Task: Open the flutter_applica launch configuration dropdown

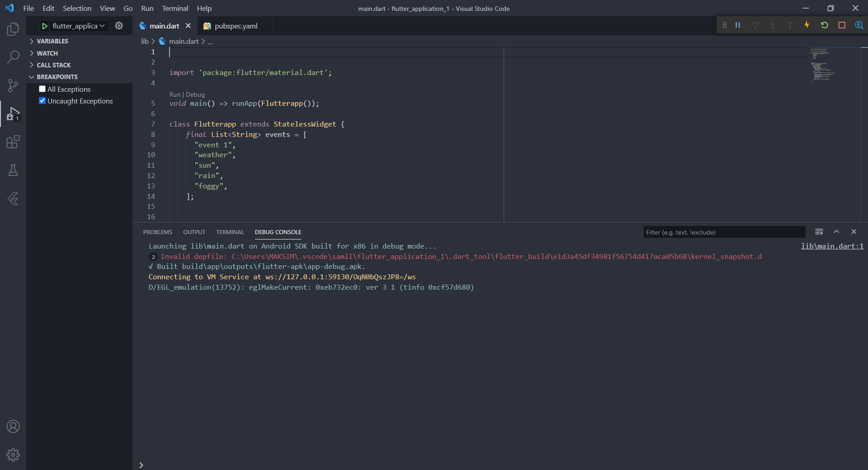Action: click(79, 26)
